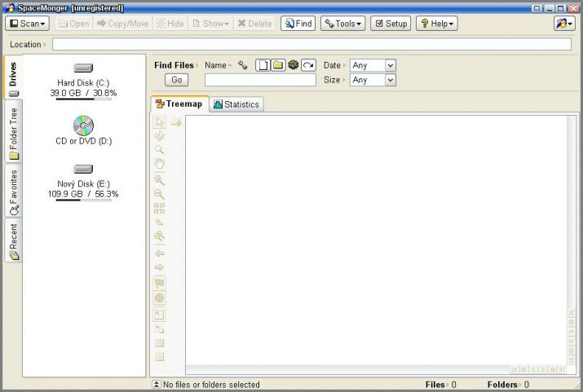Screen dimensions: 583x392
Task: Click the 'Folders 0' status bar entry
Action: 508,385
